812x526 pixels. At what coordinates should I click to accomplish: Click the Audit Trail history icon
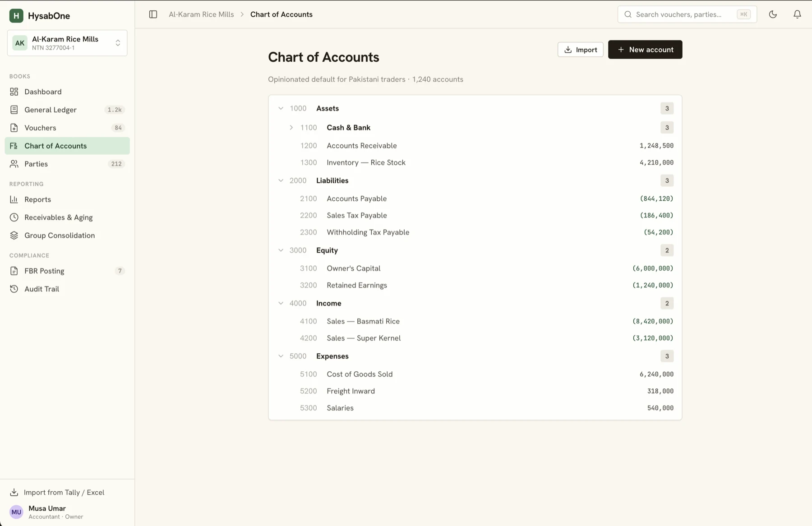(14, 289)
